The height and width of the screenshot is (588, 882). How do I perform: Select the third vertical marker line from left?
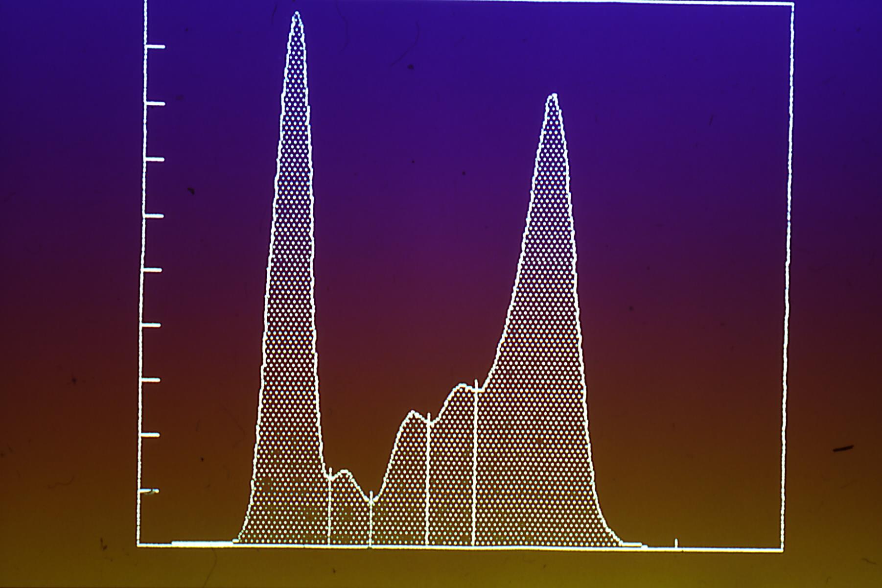click(428, 479)
